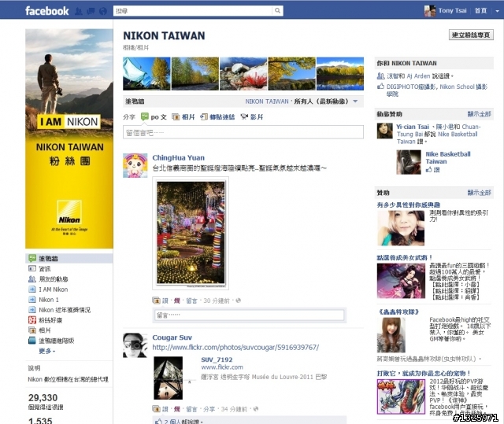Open second photo thumbnail of forest river

click(195, 73)
